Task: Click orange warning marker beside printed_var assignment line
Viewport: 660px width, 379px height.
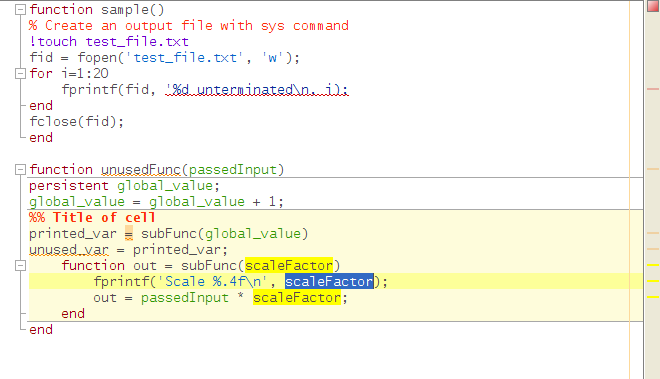Action: (x=653, y=233)
